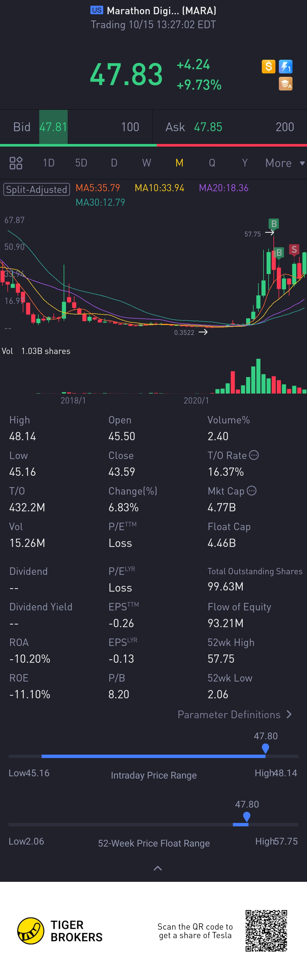Tap the 52wk High value 57.75
Image resolution: width=307 pixels, height=980 pixels.
[221, 658]
